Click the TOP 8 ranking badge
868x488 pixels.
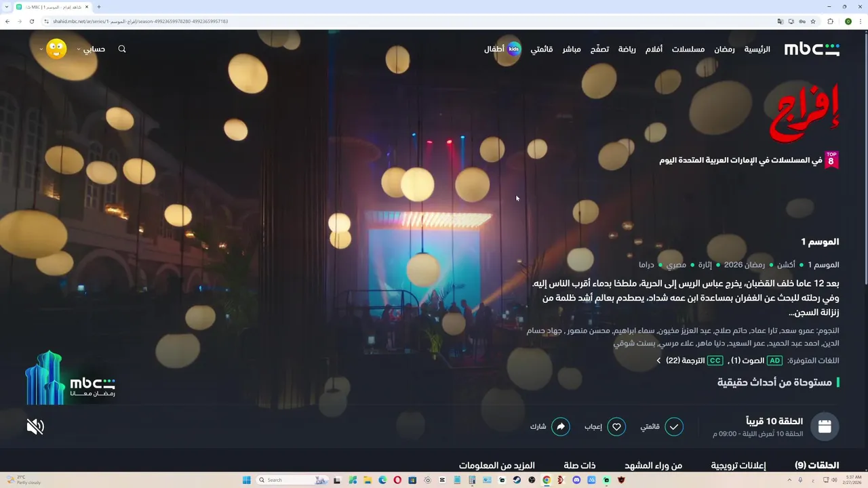(x=831, y=160)
